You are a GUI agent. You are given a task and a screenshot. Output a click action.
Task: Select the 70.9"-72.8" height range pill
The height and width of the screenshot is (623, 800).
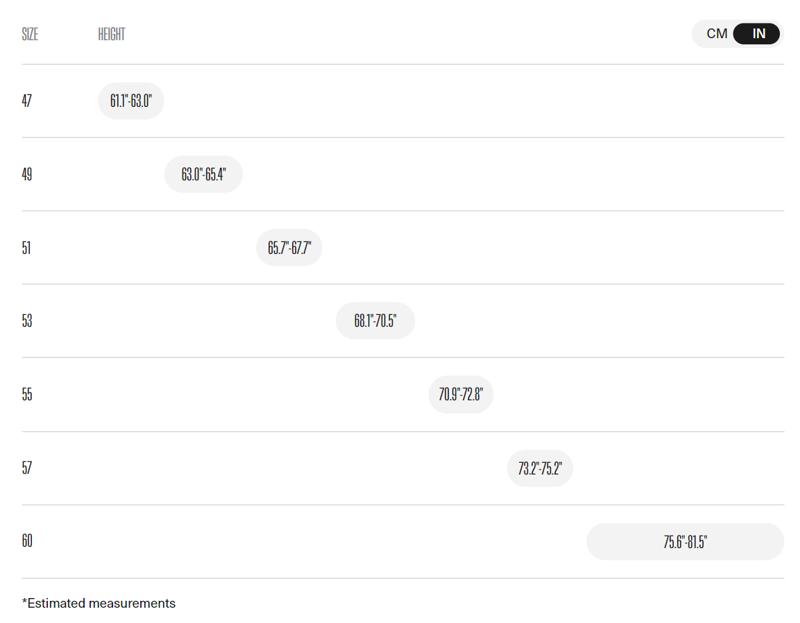(x=461, y=394)
